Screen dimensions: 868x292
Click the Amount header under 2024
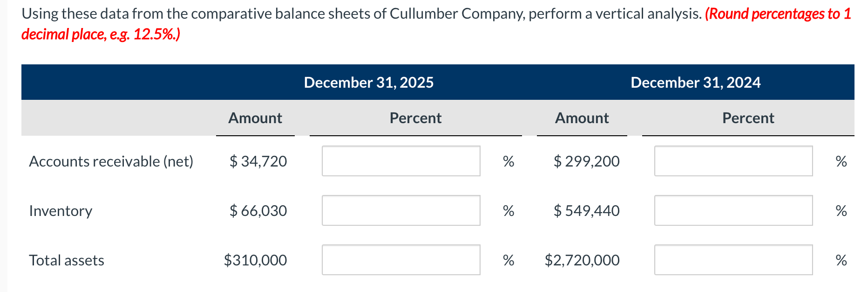point(582,118)
